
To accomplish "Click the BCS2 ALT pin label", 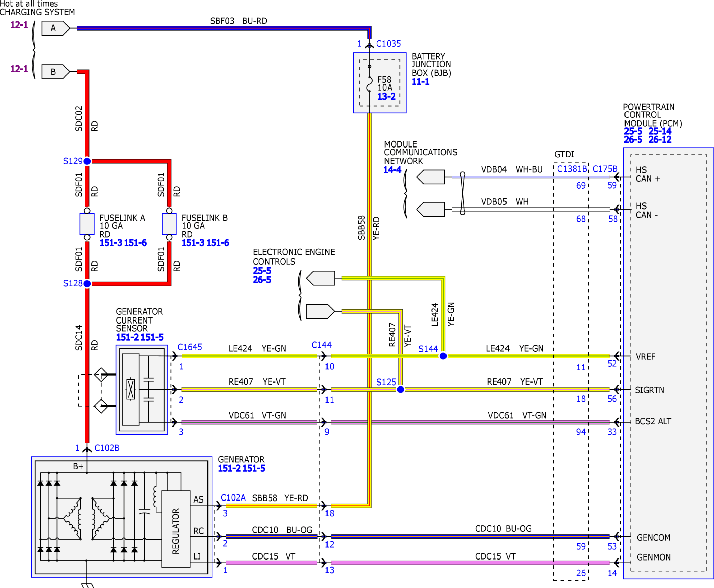I will click(x=653, y=421).
